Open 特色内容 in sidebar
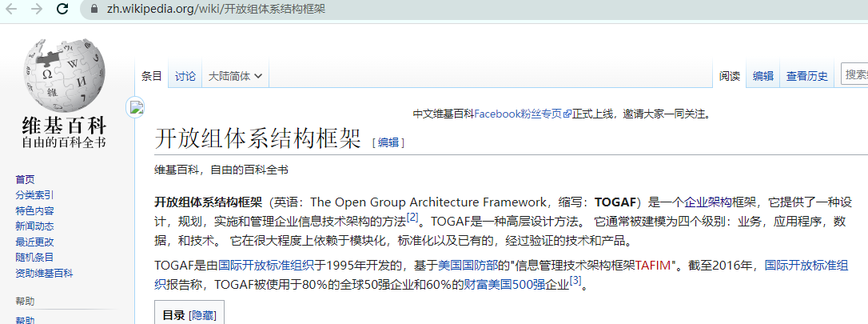Screen dimensions: 868x324 pyautogui.click(x=34, y=210)
